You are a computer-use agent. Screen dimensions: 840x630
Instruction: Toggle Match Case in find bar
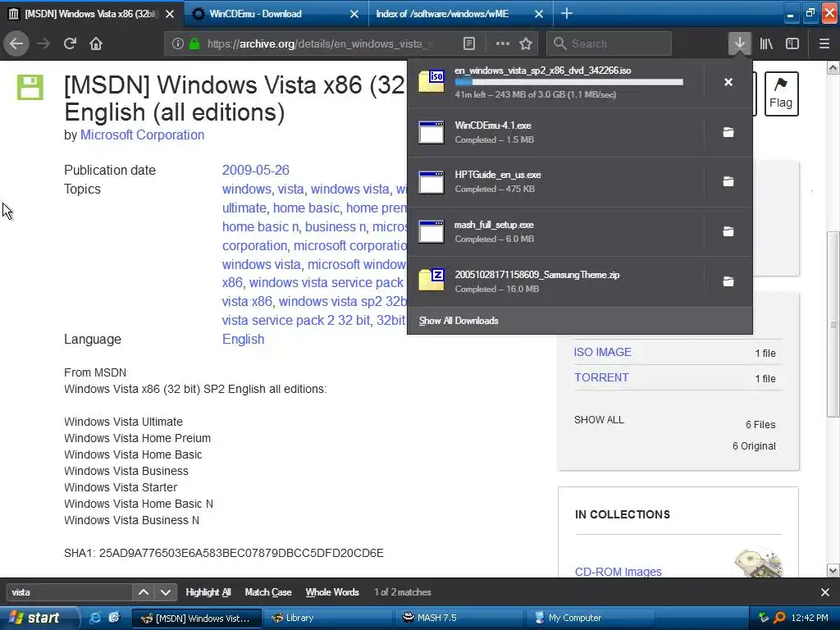click(x=268, y=592)
